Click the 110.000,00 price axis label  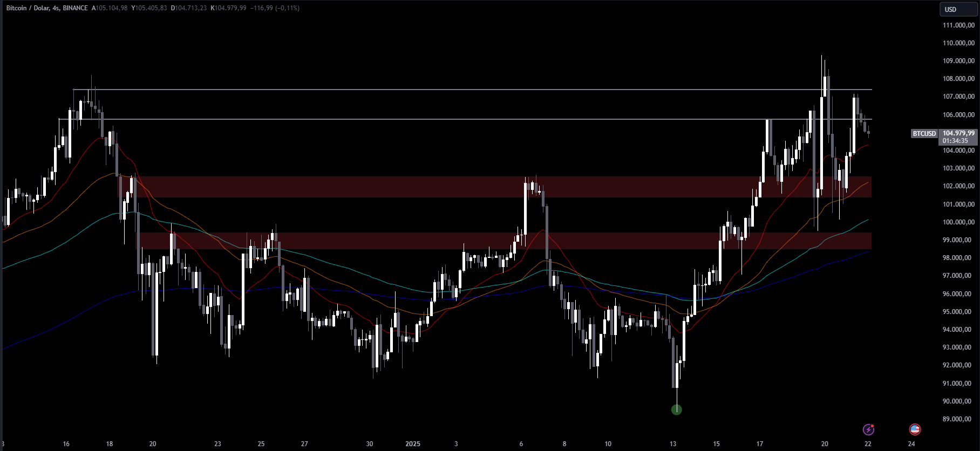coord(958,43)
